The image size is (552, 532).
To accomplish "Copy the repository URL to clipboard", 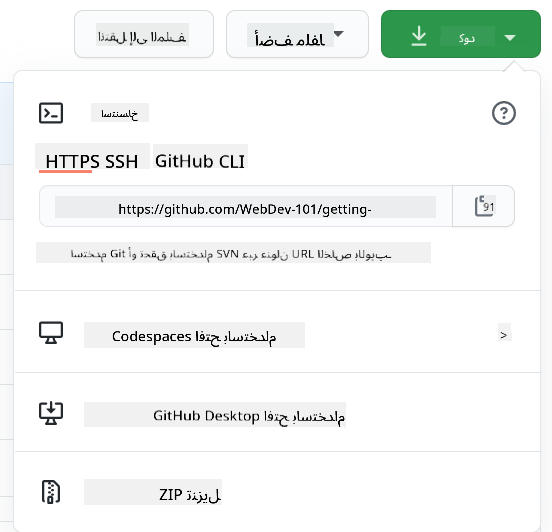I will pos(484,206).
